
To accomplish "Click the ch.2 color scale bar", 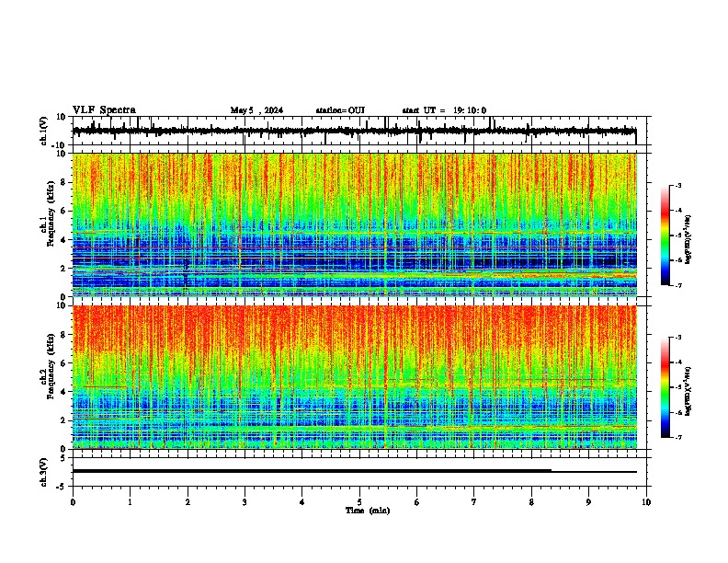I will click(665, 387).
